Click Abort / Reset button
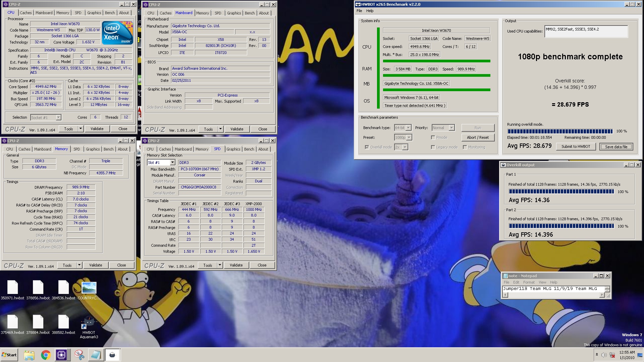 (478, 137)
